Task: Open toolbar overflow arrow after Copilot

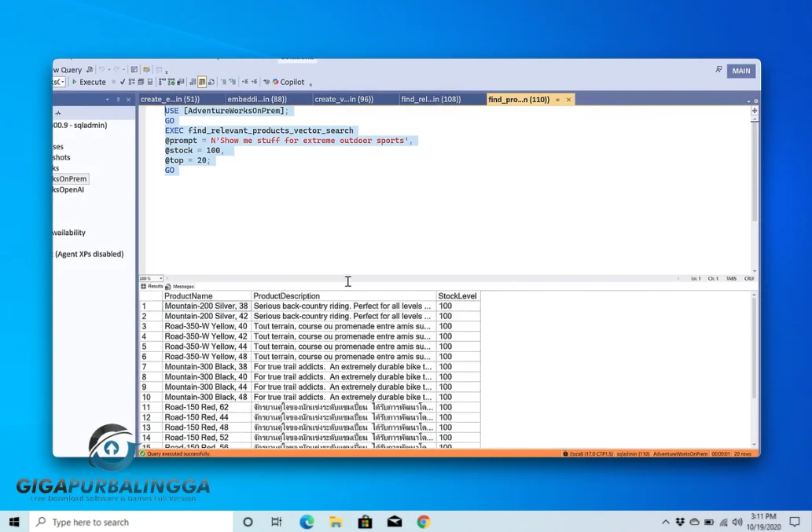Action: (310, 84)
